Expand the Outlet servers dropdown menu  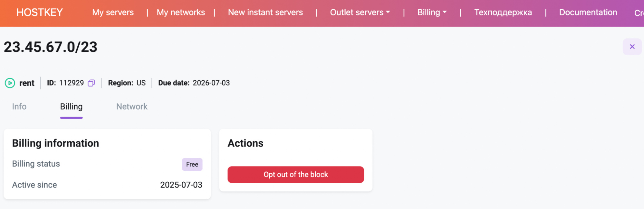pyautogui.click(x=360, y=13)
